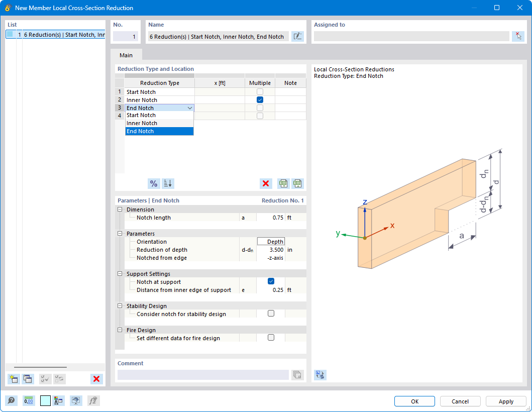Click the units and decimals icon

[29, 401]
